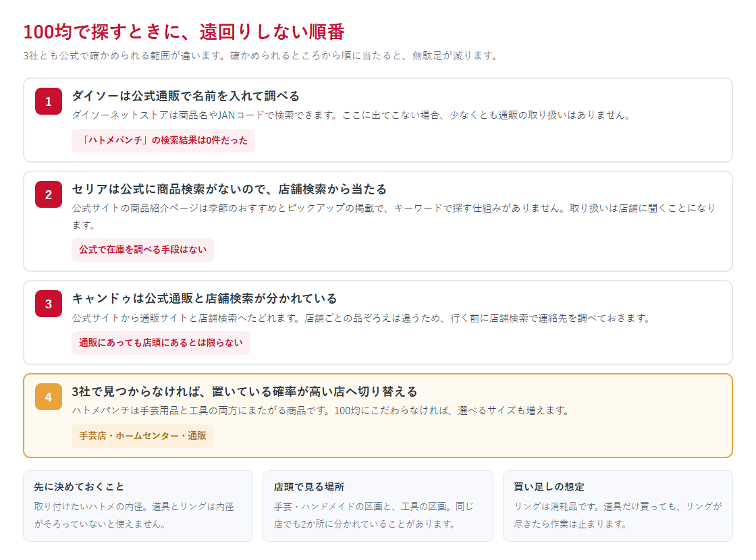The image size is (756, 560).
Task: Click title キャンドゥは公式通販と店舗検索が分かれている
Action: pyautogui.click(x=205, y=298)
